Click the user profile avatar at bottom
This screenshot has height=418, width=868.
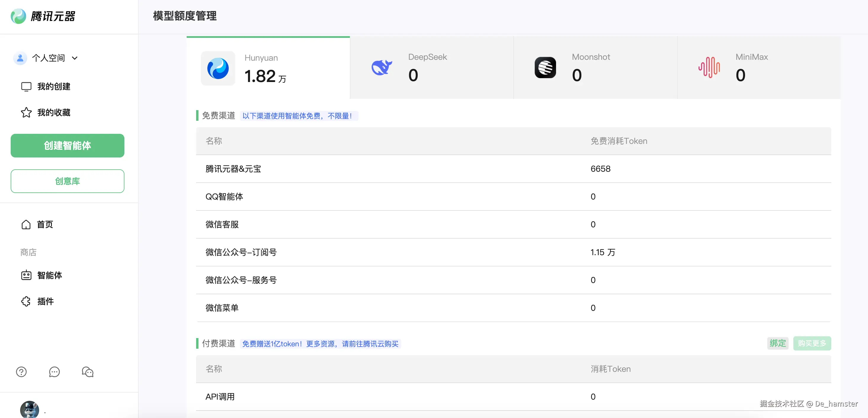tap(30, 410)
